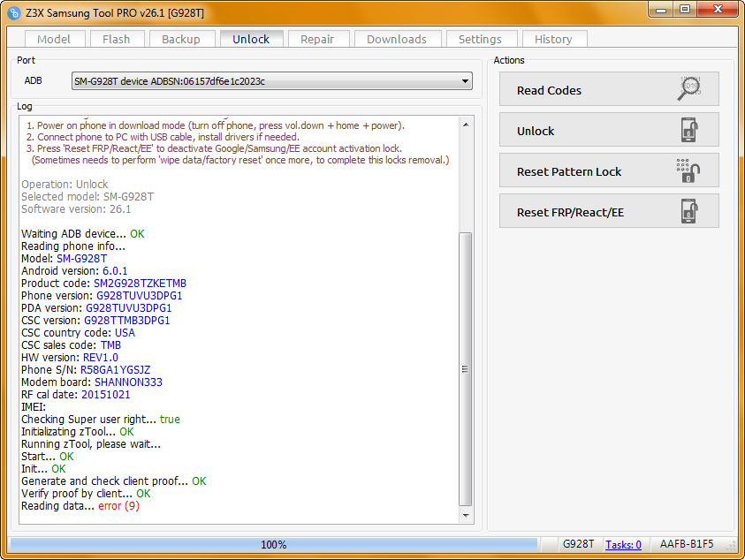Image resolution: width=745 pixels, height=560 pixels.
Task: Click the AAFB-B1F5 status bar code
Action: (687, 544)
